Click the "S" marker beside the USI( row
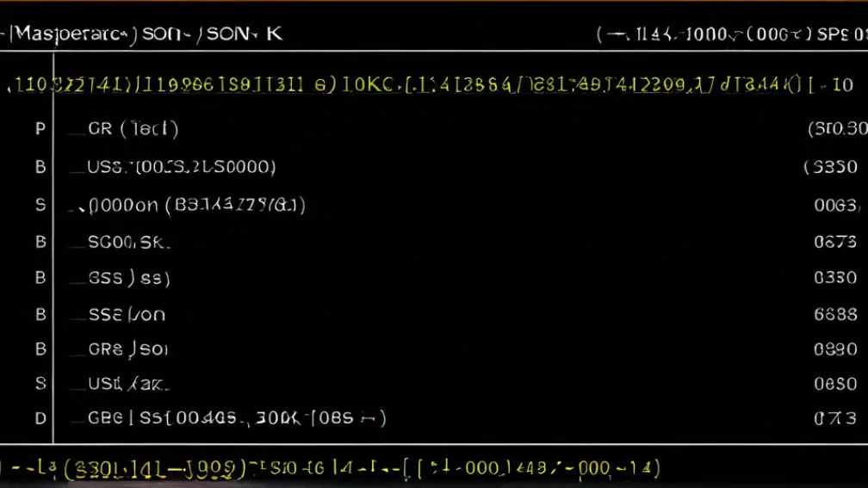The height and width of the screenshot is (488, 868). click(40, 384)
